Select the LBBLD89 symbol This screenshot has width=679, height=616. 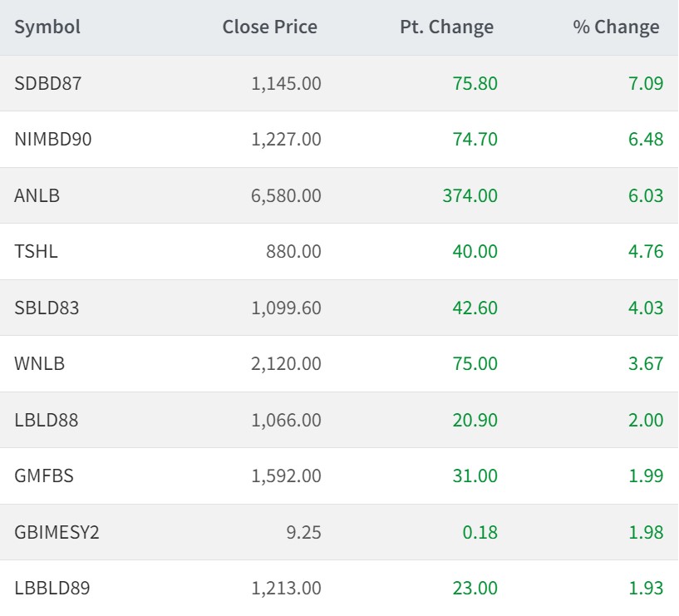52,588
